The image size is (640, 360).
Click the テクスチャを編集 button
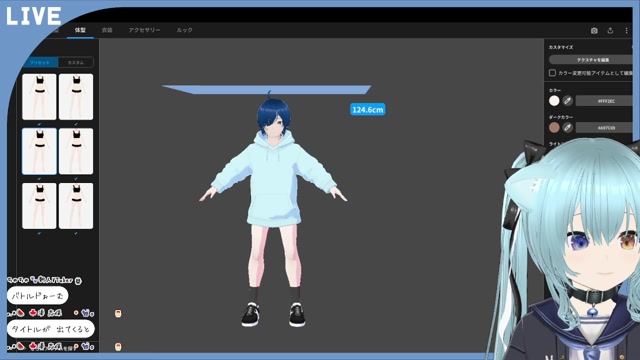[x=591, y=60]
